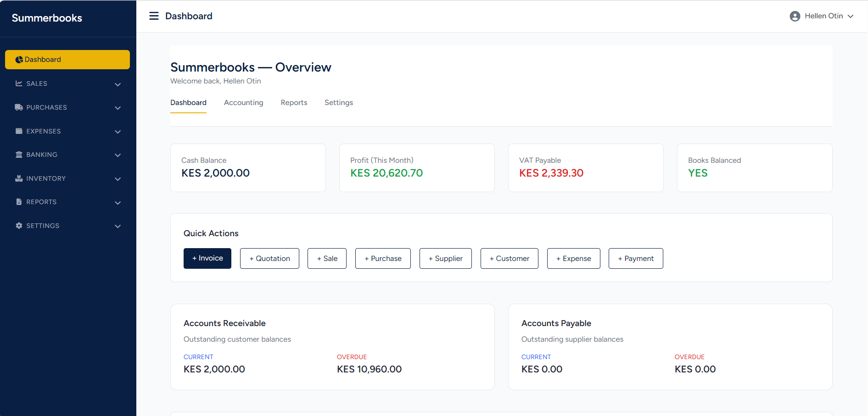The width and height of the screenshot is (868, 416).
Task: Select the Sales chart icon in sidebar
Action: click(19, 83)
